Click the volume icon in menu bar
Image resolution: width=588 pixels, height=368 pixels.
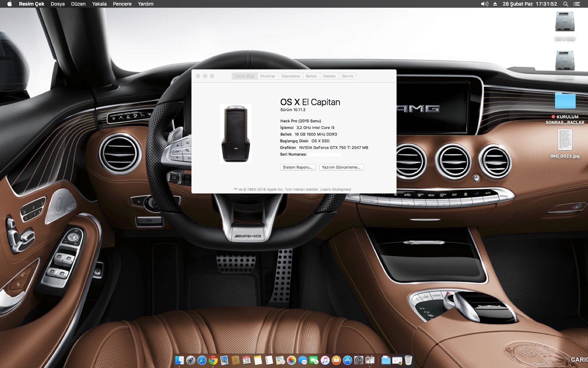[x=484, y=4]
